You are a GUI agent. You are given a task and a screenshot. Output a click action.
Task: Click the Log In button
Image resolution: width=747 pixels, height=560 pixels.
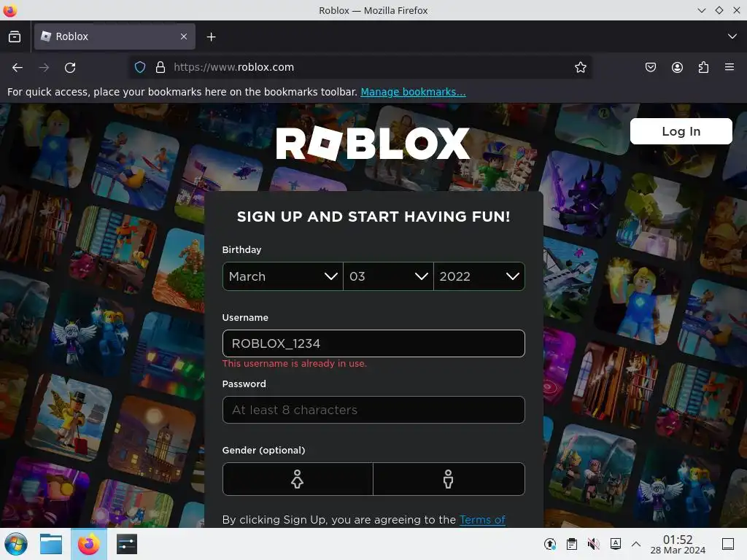tap(681, 131)
